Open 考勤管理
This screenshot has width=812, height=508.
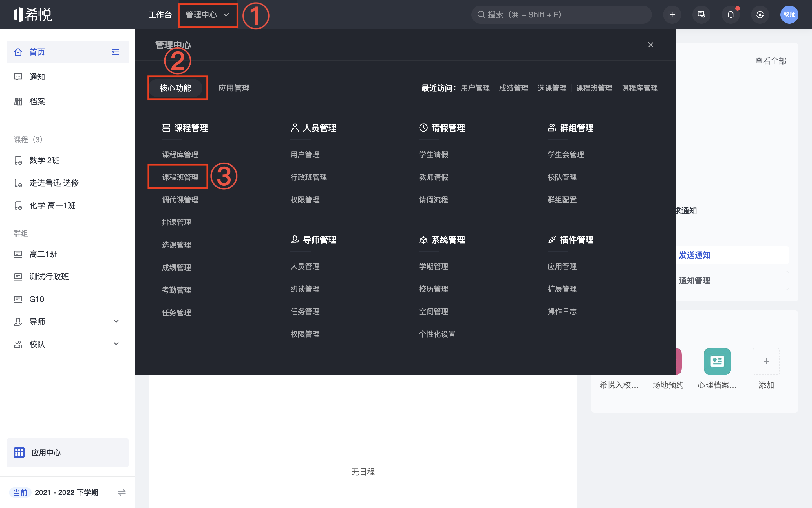point(176,290)
